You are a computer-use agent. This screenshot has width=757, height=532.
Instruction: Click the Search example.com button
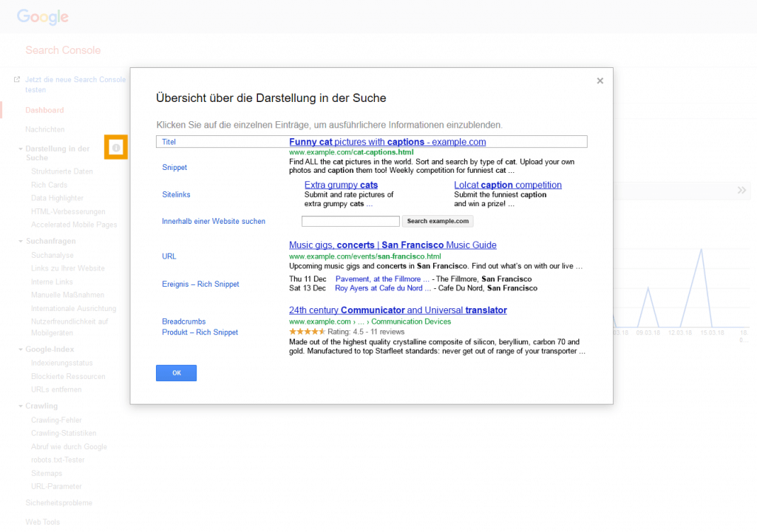point(438,221)
